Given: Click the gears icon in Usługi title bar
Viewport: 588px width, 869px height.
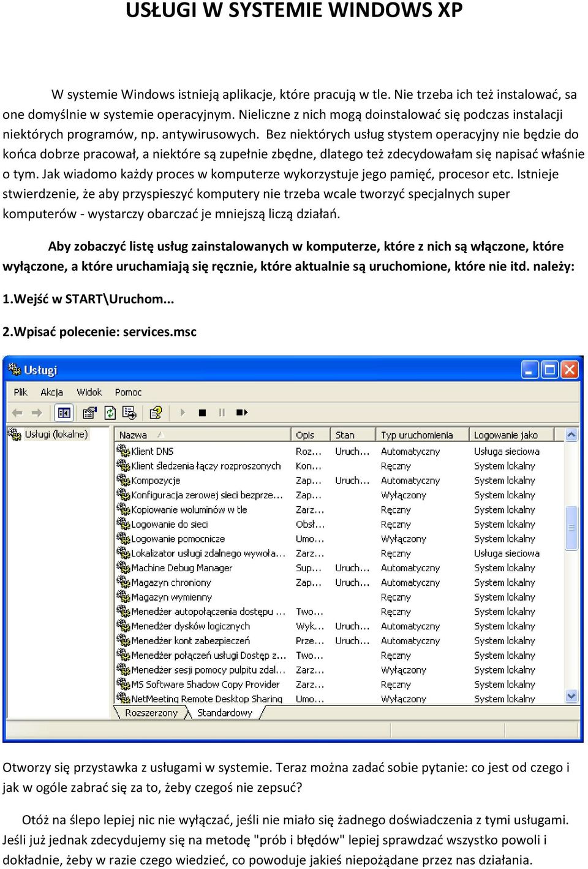Looking at the screenshot, I should point(14,370).
